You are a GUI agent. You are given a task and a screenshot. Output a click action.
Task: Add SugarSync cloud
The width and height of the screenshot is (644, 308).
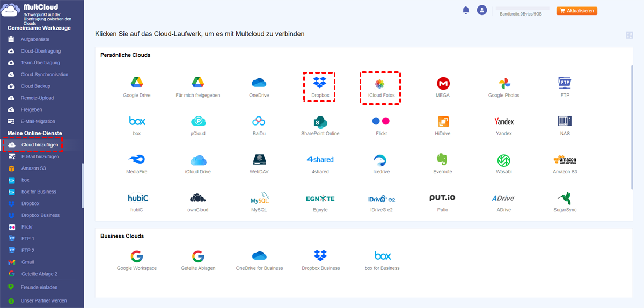[565, 202]
